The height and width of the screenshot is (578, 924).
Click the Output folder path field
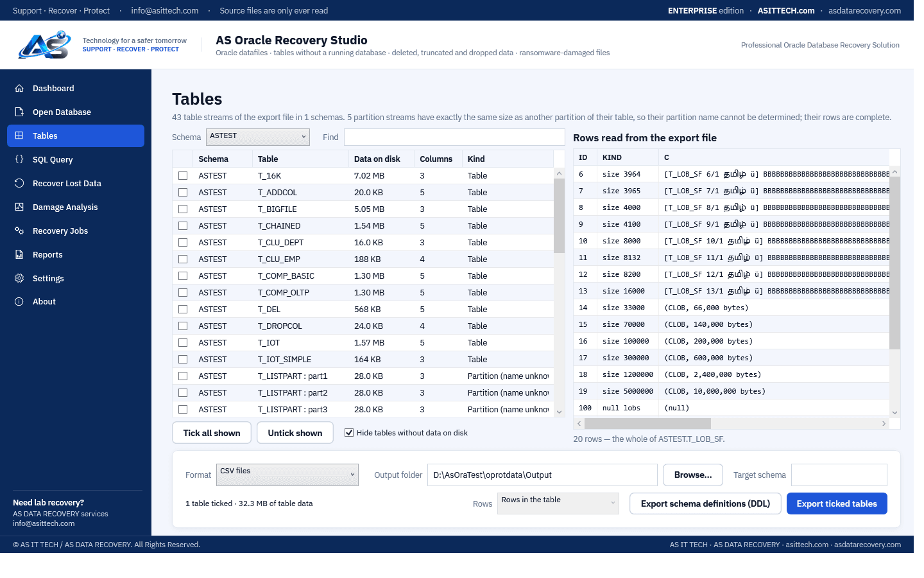[542, 475]
